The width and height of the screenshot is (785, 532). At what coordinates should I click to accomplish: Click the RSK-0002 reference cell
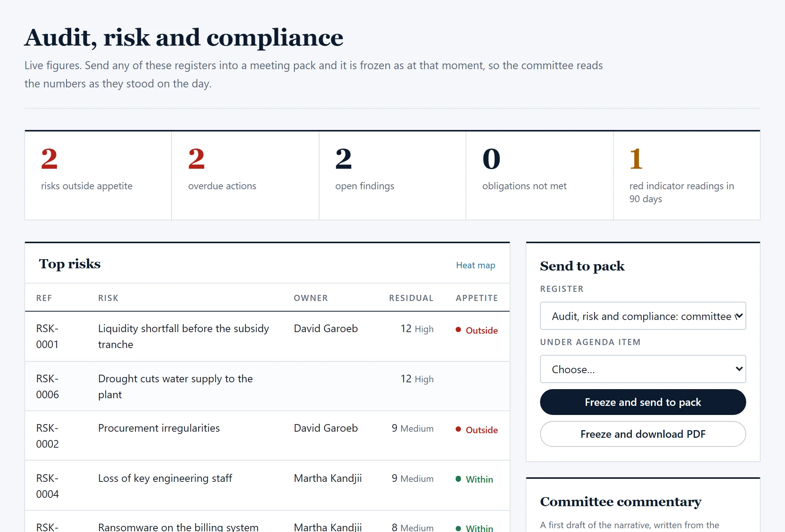click(48, 436)
